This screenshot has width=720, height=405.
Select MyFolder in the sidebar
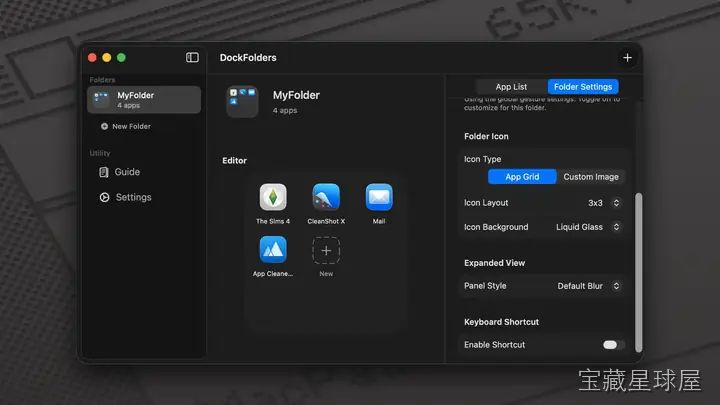point(144,100)
